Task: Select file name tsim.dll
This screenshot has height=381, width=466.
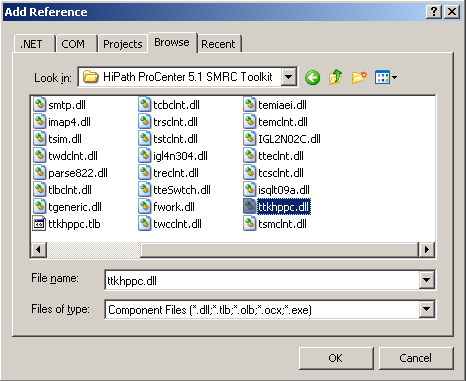Action: (x=65, y=139)
